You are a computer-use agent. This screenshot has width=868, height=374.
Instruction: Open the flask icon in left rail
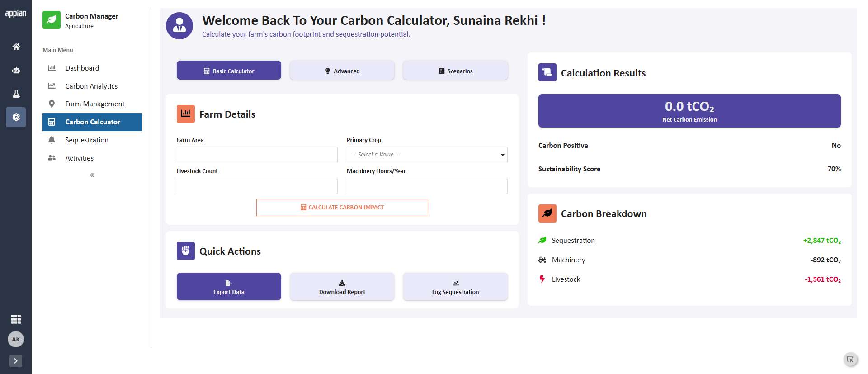(16, 94)
